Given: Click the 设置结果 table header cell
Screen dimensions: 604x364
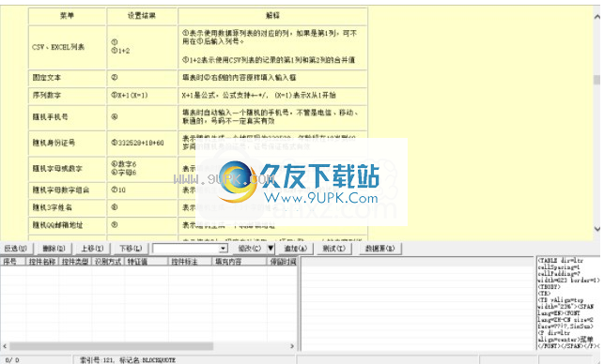Looking at the screenshot, I should (x=142, y=16).
